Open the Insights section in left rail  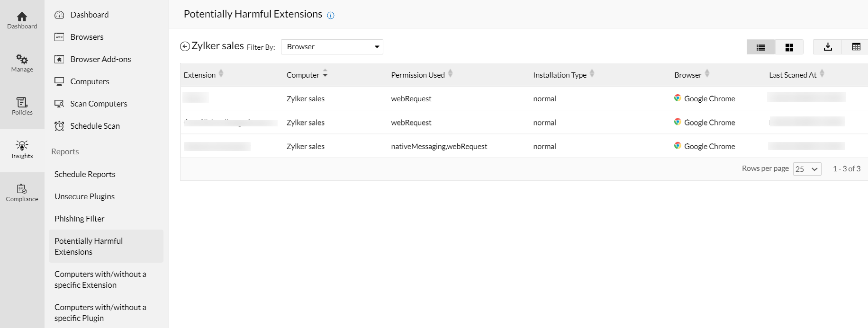coord(22,150)
